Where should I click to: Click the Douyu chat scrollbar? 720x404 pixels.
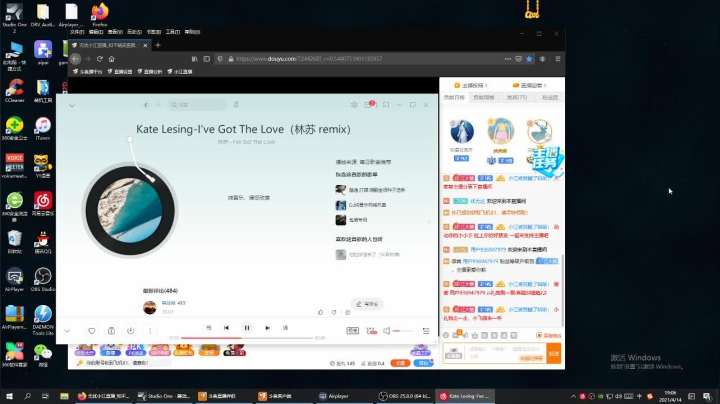click(562, 289)
